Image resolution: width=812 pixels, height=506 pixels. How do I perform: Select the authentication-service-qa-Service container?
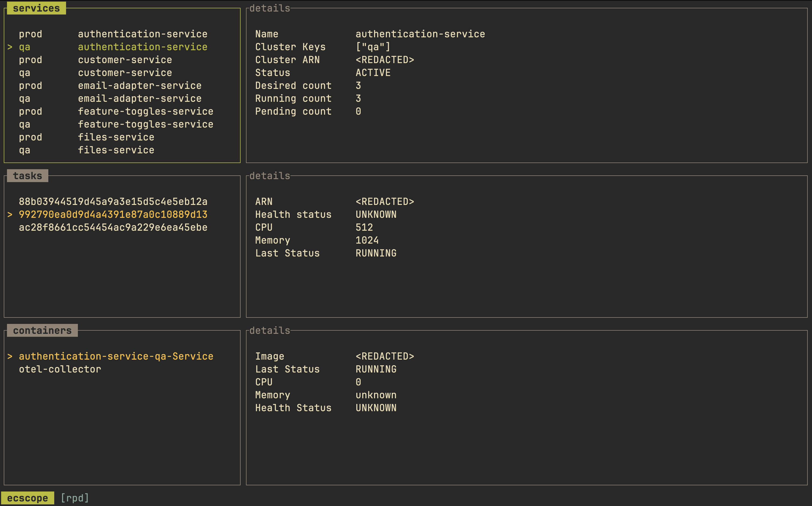115,356
